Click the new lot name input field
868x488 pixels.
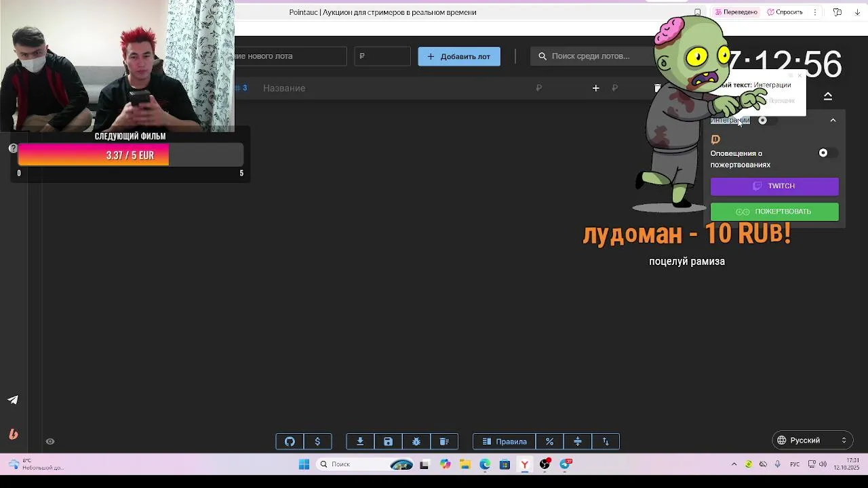coord(290,56)
